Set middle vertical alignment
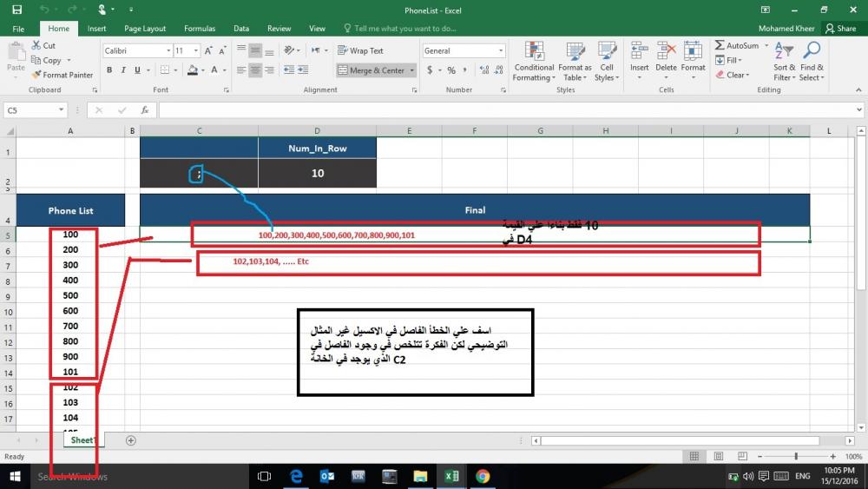 pos(255,50)
